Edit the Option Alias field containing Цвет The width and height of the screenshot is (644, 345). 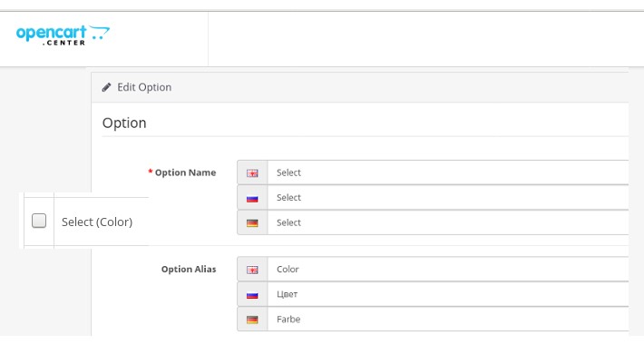[448, 294]
